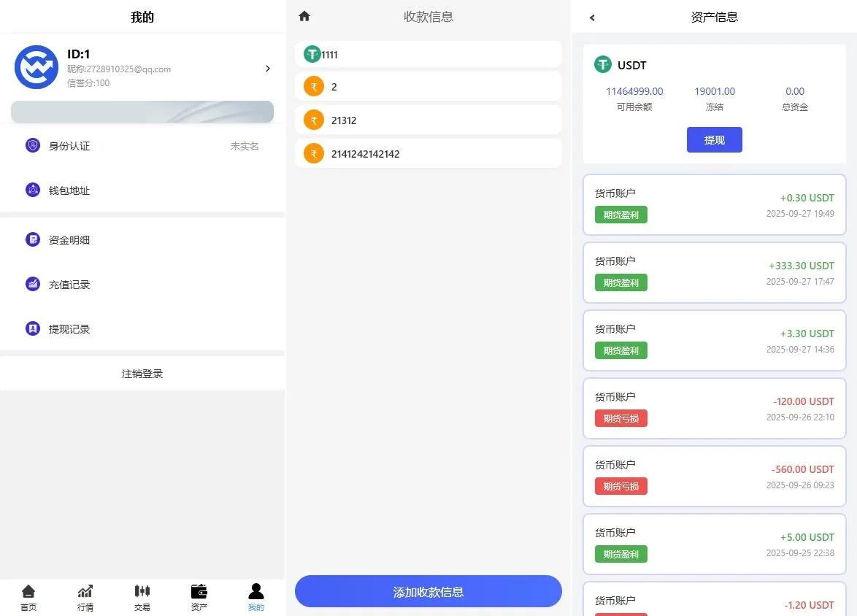The width and height of the screenshot is (857, 616).
Task: Click the home icon on 收款信息 header
Action: tap(304, 15)
